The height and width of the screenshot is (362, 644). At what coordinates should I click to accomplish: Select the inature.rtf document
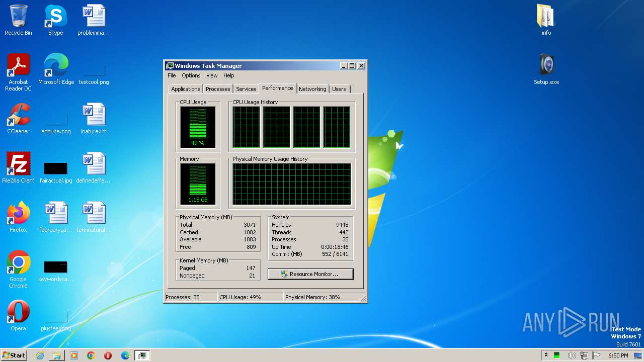click(94, 119)
